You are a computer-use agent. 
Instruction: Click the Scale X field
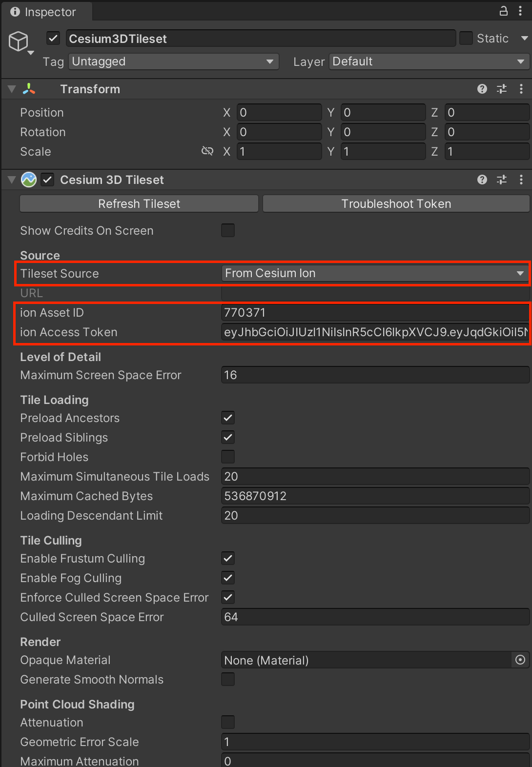point(279,151)
